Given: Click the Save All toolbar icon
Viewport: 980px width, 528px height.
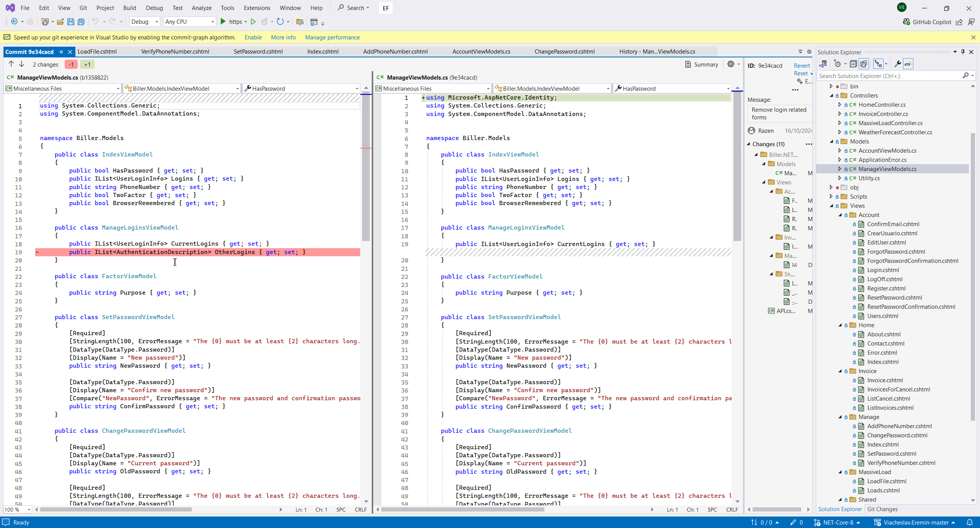Looking at the screenshot, I should pyautogui.click(x=81, y=22).
